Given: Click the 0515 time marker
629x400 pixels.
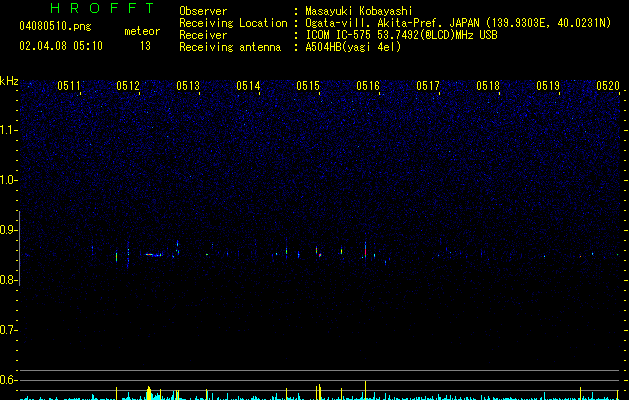Looking at the screenshot, I should pos(308,86).
